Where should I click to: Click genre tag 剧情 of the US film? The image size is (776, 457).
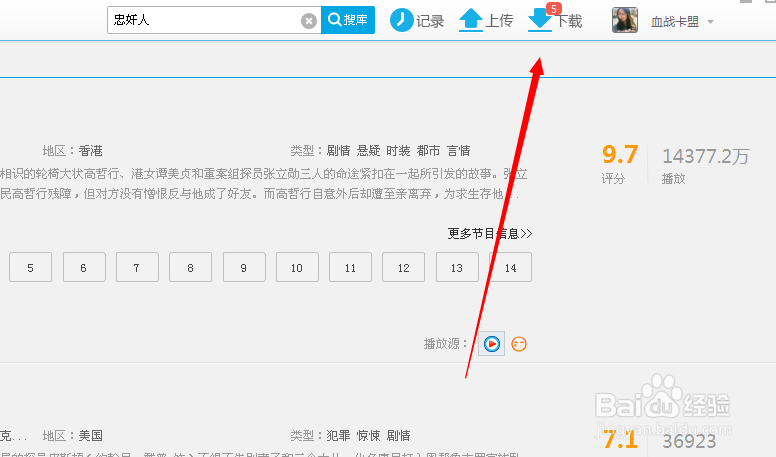398,436
